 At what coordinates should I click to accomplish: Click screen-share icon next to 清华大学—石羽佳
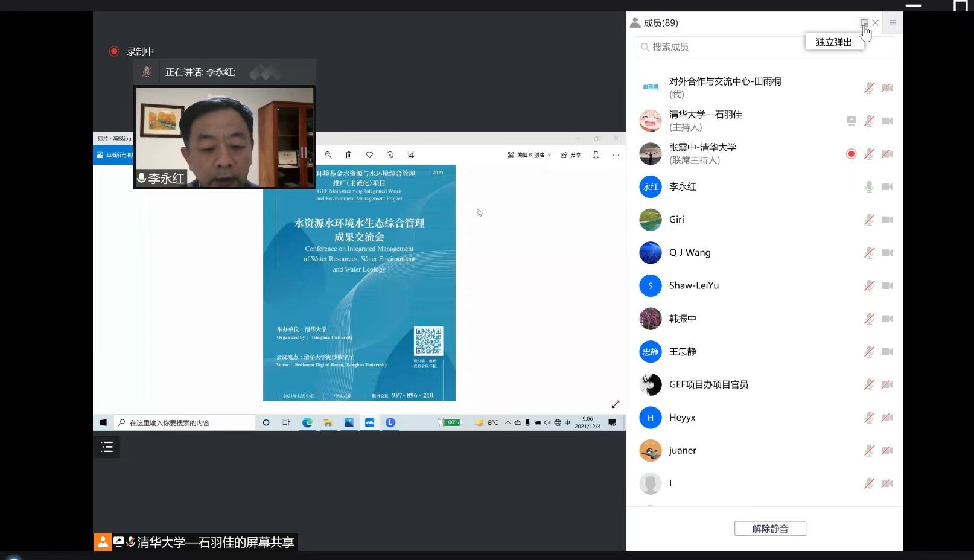[851, 121]
